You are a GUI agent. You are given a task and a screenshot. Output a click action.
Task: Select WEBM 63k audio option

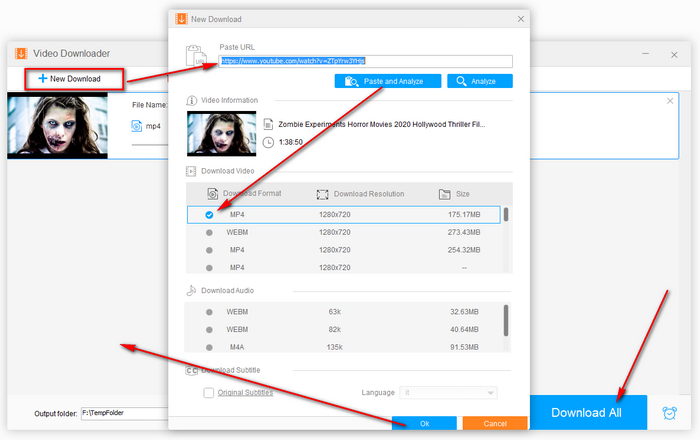(209, 312)
